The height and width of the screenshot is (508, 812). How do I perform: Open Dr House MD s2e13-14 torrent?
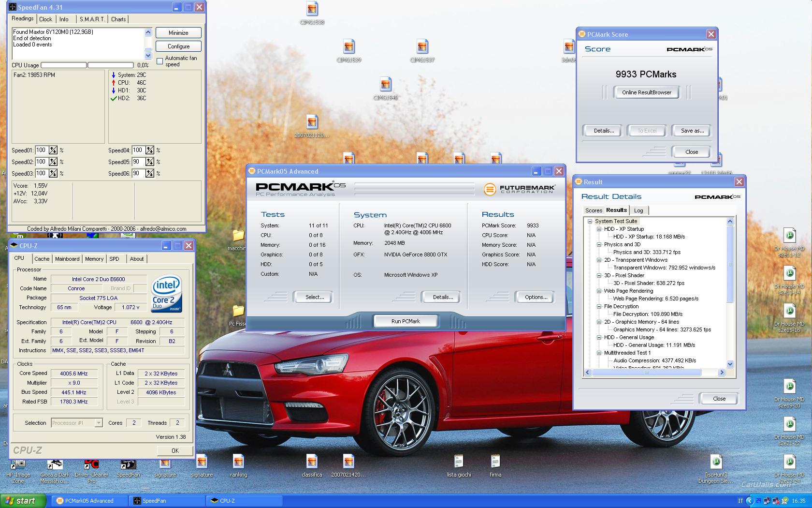tap(789, 280)
